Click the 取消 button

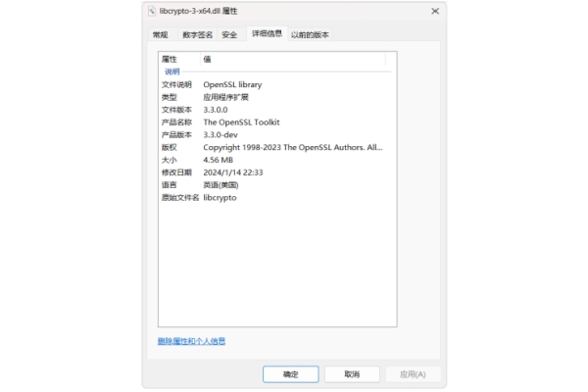pyautogui.click(x=352, y=374)
